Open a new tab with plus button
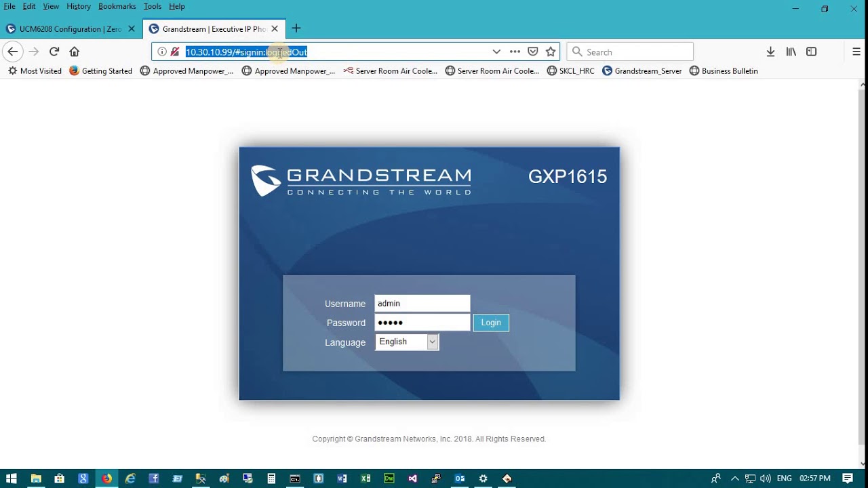The height and width of the screenshot is (488, 868). tap(296, 28)
